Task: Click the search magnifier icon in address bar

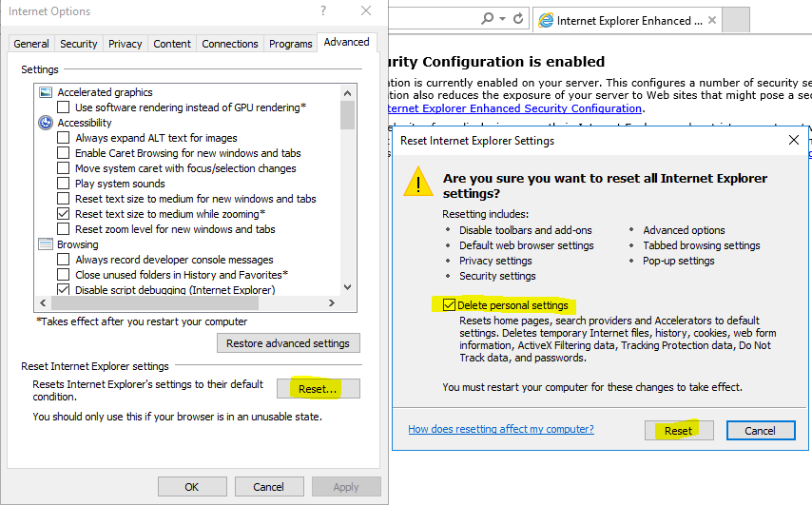Action: tap(488, 19)
